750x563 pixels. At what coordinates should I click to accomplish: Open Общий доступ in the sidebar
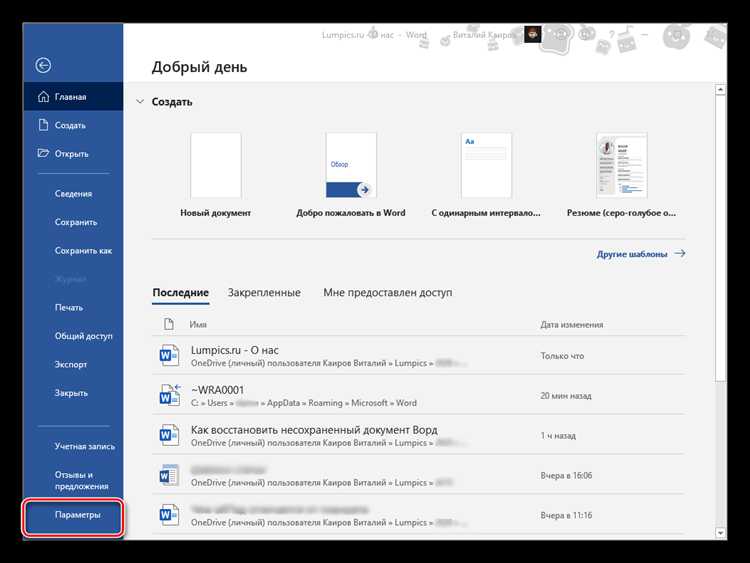(x=73, y=336)
